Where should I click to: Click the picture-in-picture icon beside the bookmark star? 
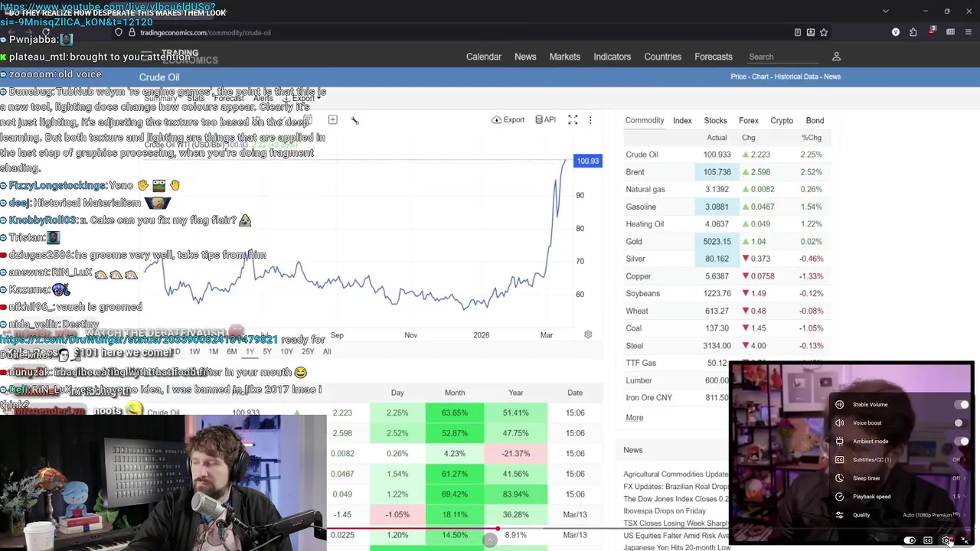click(x=811, y=32)
